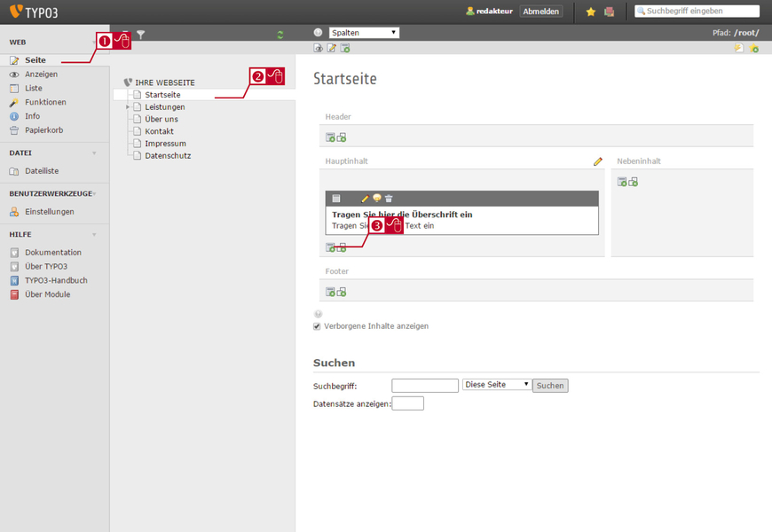
Task: Click the filter icon above page tree
Action: click(x=141, y=35)
